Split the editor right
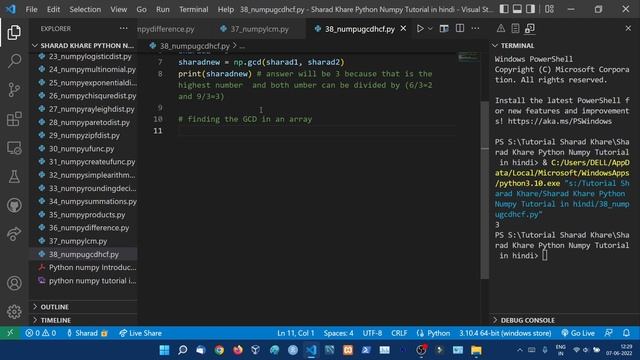The height and width of the screenshot is (360, 640). tap(460, 28)
